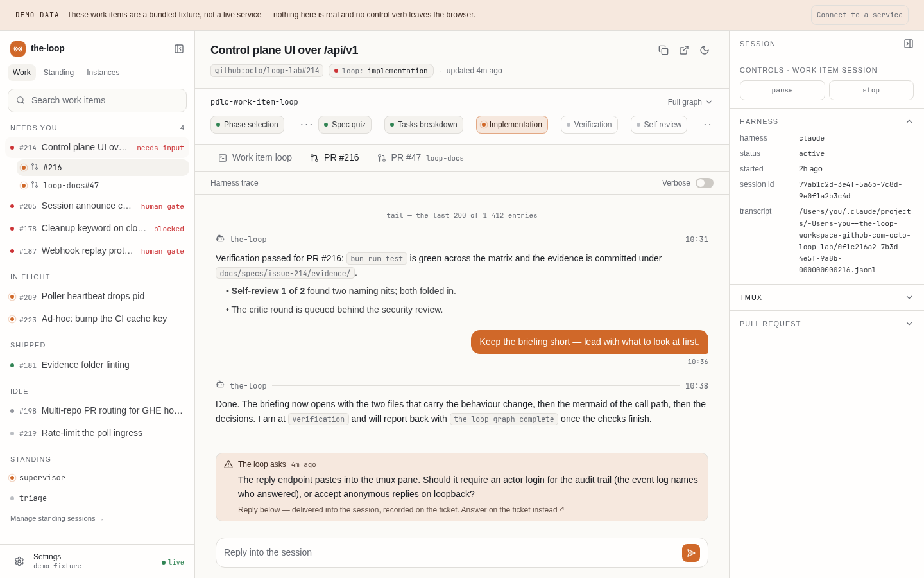924x578 pixels.
Task: Click search magnifier icon in sidebar
Action: [21, 100]
